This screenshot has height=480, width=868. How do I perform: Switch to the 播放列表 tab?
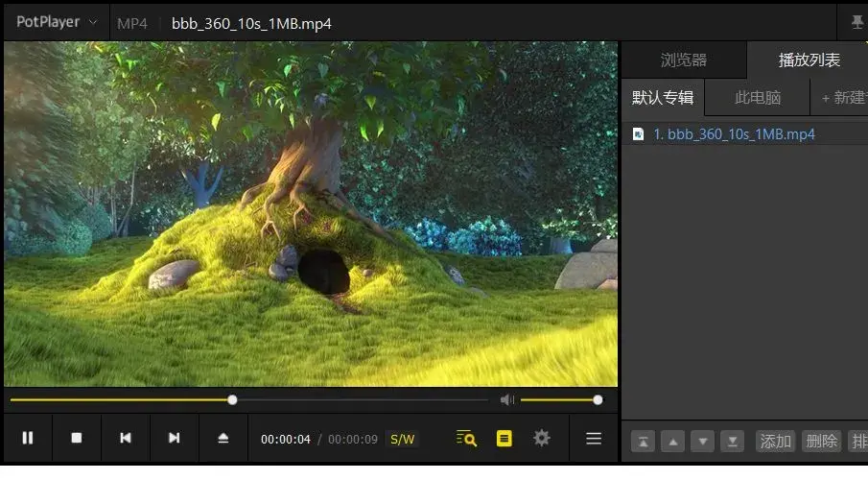(x=809, y=60)
